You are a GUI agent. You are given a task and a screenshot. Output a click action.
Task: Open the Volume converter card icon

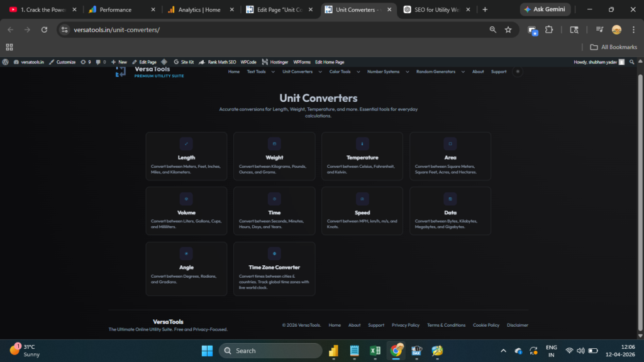point(186,199)
